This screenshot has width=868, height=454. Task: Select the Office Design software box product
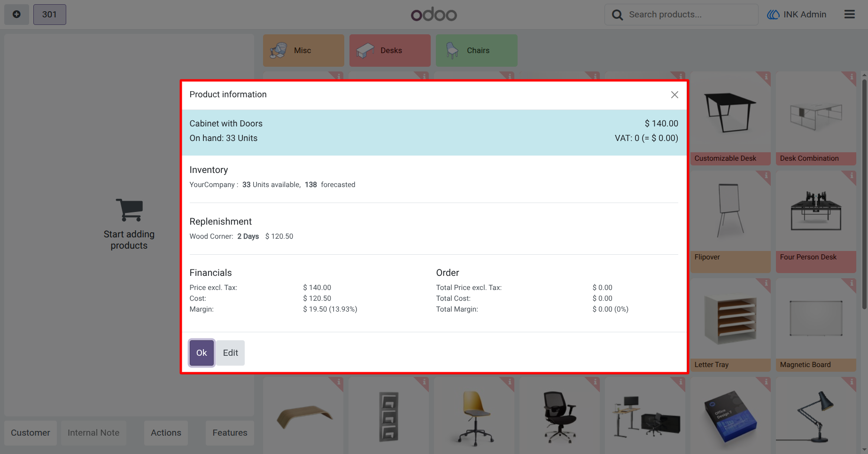coord(730,416)
